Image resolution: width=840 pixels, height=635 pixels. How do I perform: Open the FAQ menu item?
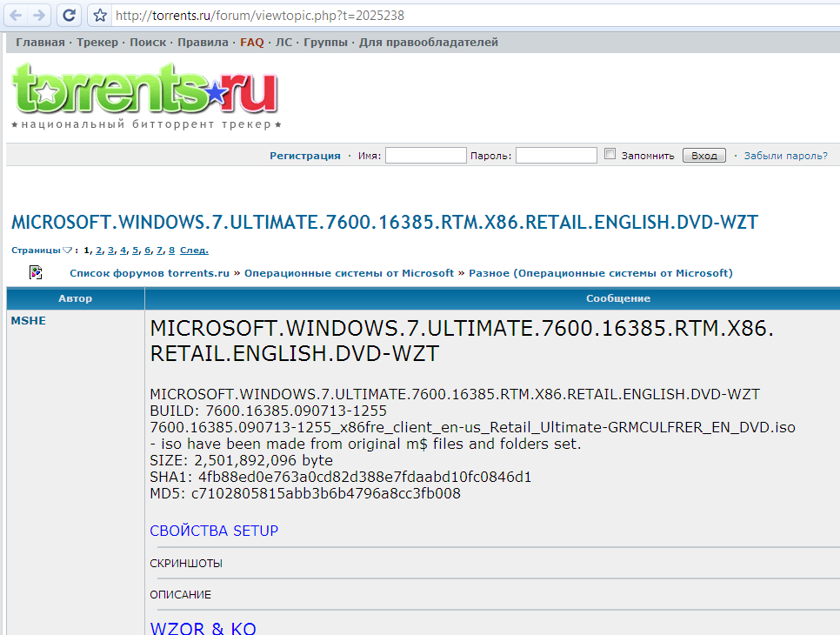click(252, 42)
